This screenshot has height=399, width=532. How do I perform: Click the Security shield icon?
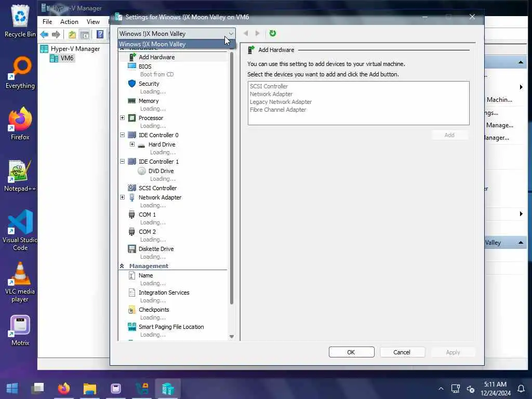[x=132, y=84]
